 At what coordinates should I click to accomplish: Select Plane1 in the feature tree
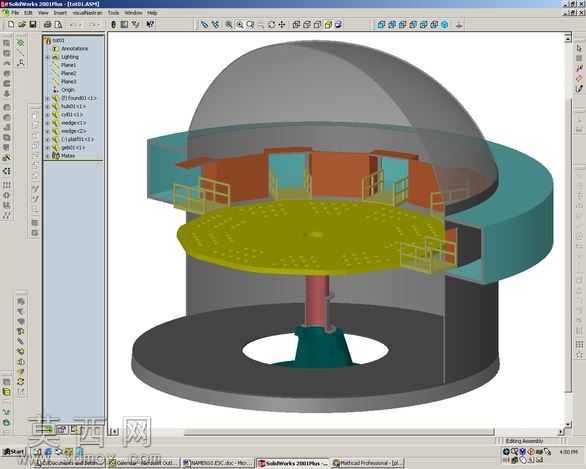pos(68,65)
